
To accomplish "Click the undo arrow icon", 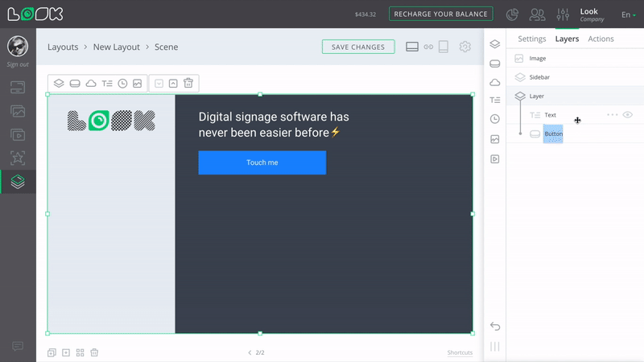I will click(x=495, y=326).
